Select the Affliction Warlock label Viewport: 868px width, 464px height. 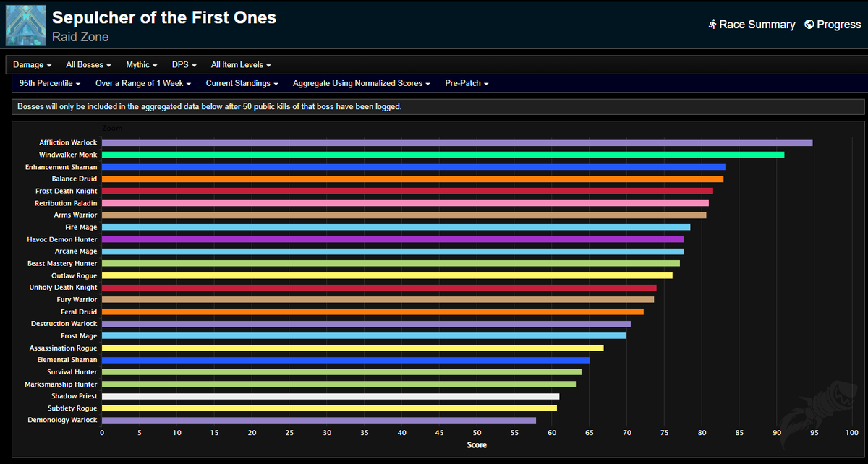point(68,143)
